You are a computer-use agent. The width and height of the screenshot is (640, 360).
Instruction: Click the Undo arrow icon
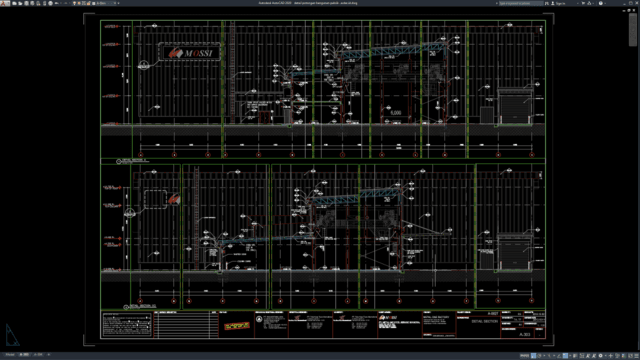point(56,3)
